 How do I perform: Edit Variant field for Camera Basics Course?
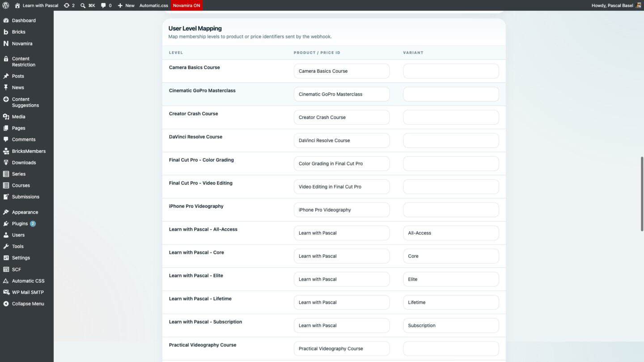click(x=451, y=71)
